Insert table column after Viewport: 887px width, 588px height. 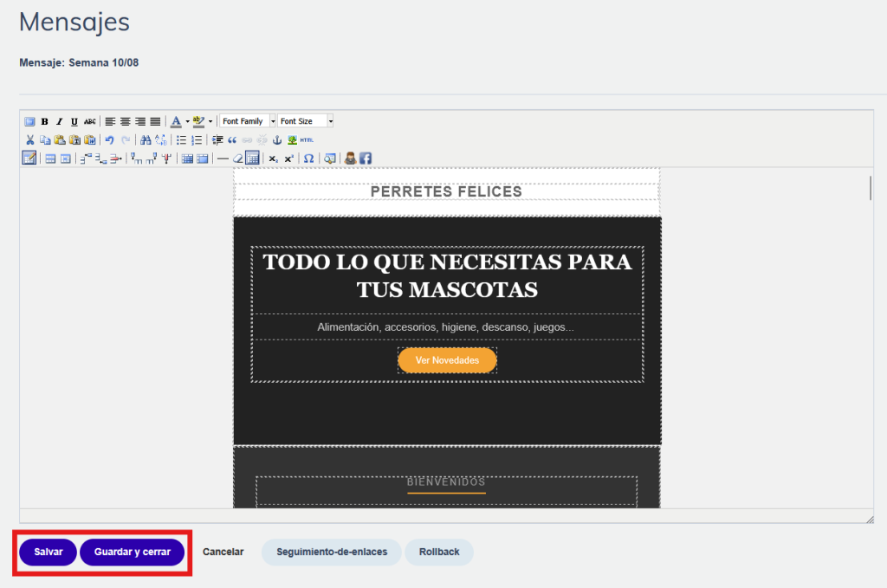point(151,158)
